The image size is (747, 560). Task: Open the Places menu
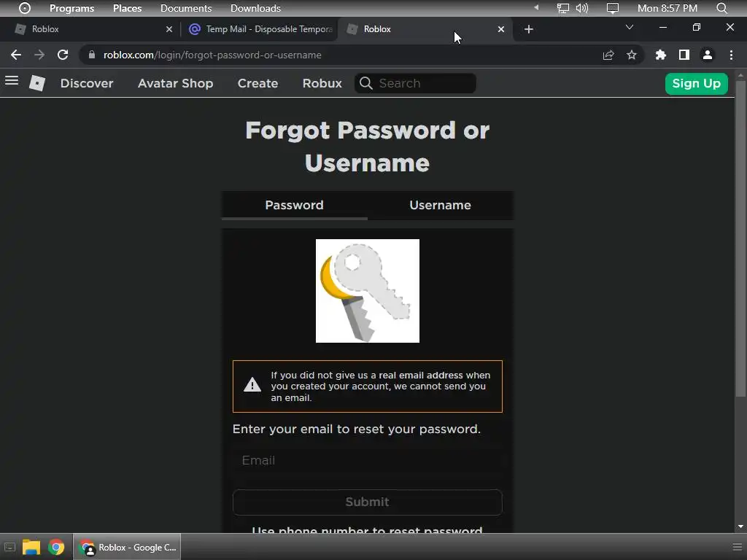(x=127, y=8)
